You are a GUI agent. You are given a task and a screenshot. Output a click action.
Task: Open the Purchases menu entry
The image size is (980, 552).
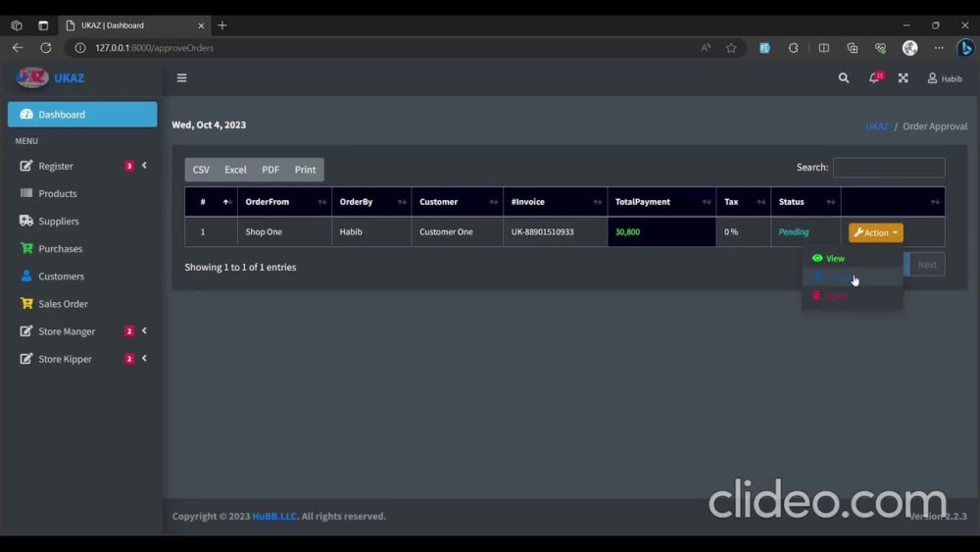pyautogui.click(x=82, y=248)
